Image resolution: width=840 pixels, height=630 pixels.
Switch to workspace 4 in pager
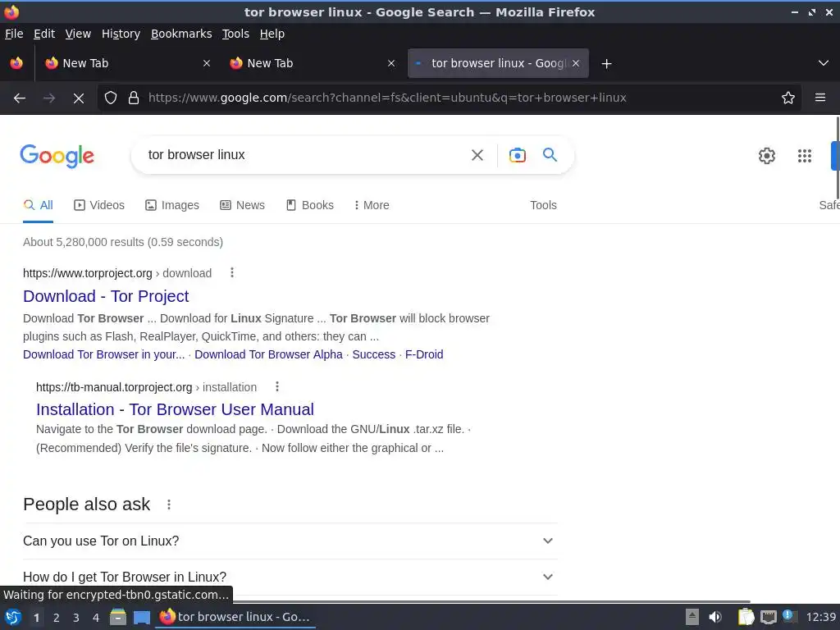pyautogui.click(x=95, y=618)
